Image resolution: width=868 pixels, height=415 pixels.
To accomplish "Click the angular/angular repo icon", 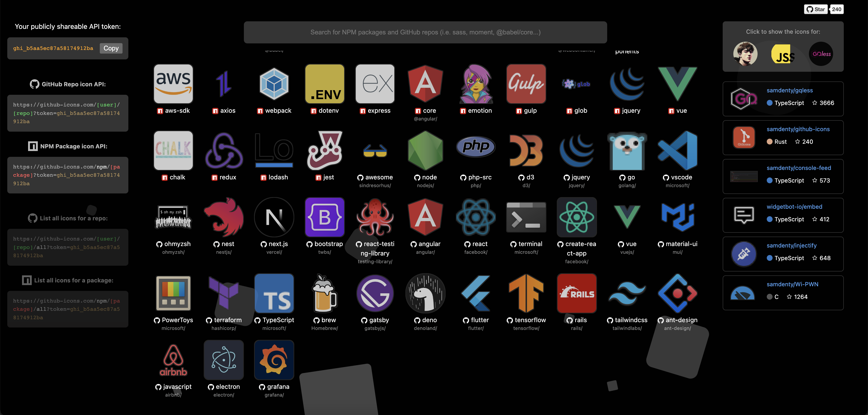I will coord(425,217).
